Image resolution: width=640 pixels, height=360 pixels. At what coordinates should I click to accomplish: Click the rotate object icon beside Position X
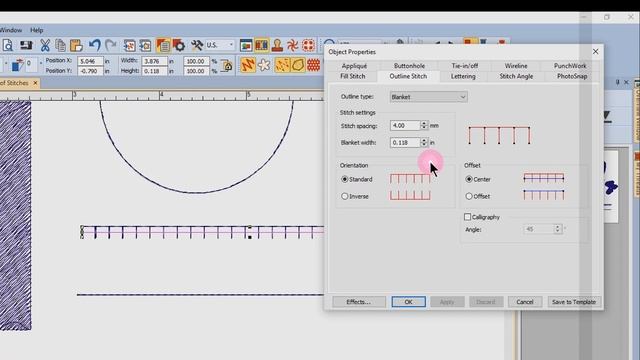17,65
